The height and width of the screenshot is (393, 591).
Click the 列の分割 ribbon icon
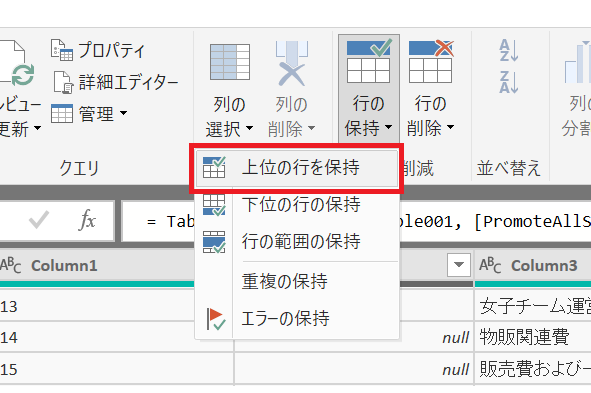point(577,63)
